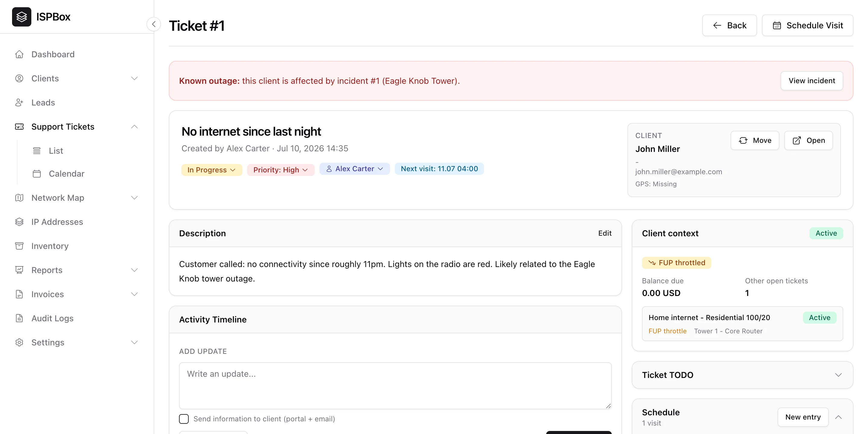Open the In Progress status dropdown
Screen dimensions: 868x434
(x=212, y=170)
